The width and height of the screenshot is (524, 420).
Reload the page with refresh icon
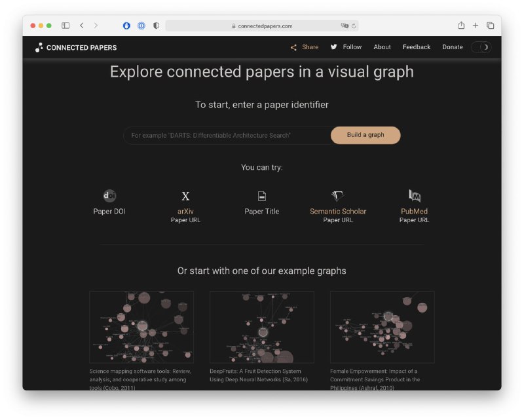pos(354,26)
